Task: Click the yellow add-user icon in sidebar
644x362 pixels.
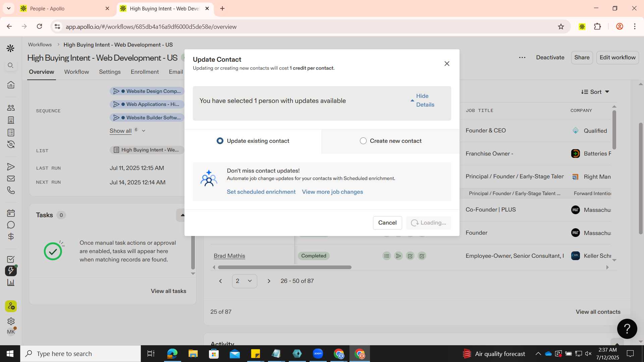Action: [x=11, y=306]
